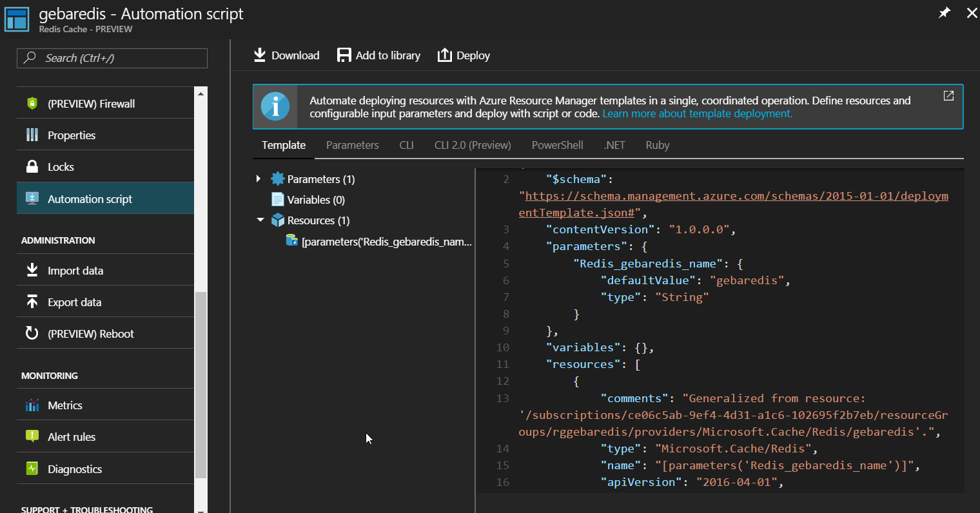Click the Locks padlock icon
This screenshot has height=513, width=980.
[32, 167]
